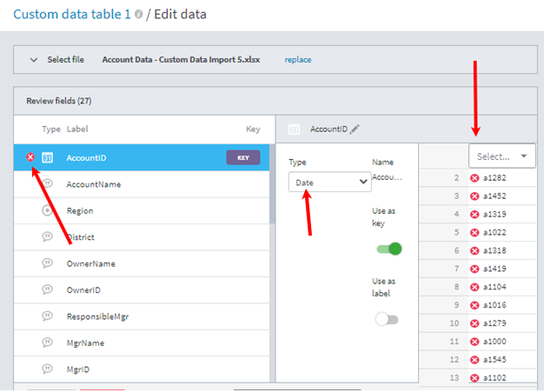The width and height of the screenshot is (544, 392).
Task: Click the text type icon next to OwnerID
Action: click(47, 289)
